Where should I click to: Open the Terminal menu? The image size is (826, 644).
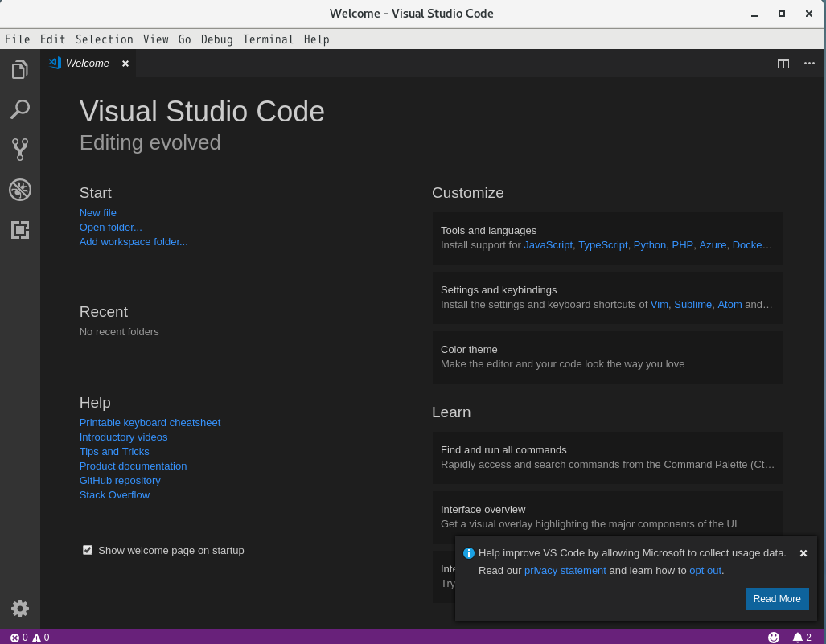[268, 39]
